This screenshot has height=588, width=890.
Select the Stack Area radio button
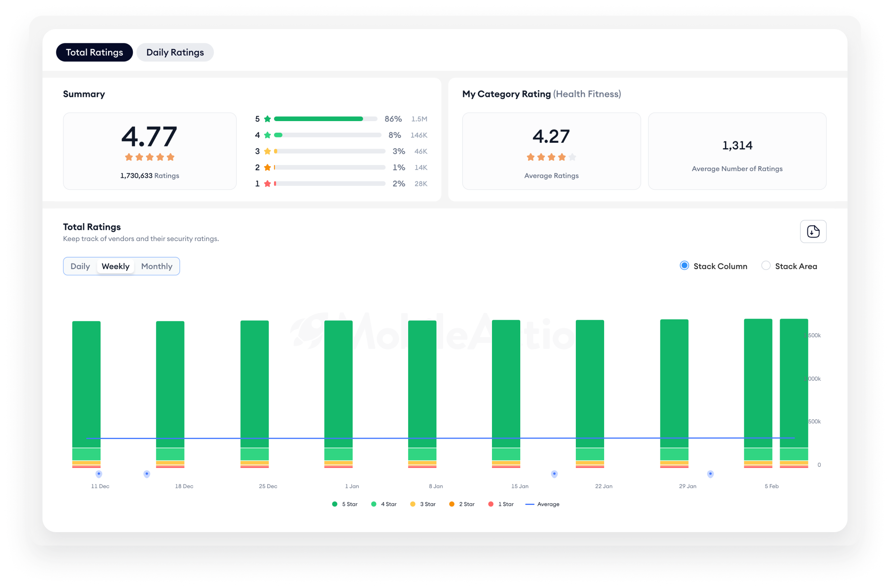click(766, 266)
